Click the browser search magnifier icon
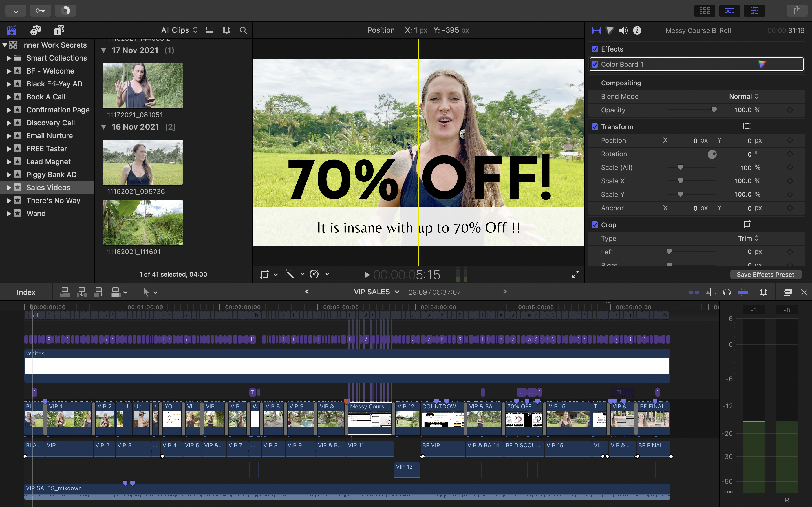Image resolution: width=812 pixels, height=507 pixels. tap(243, 30)
